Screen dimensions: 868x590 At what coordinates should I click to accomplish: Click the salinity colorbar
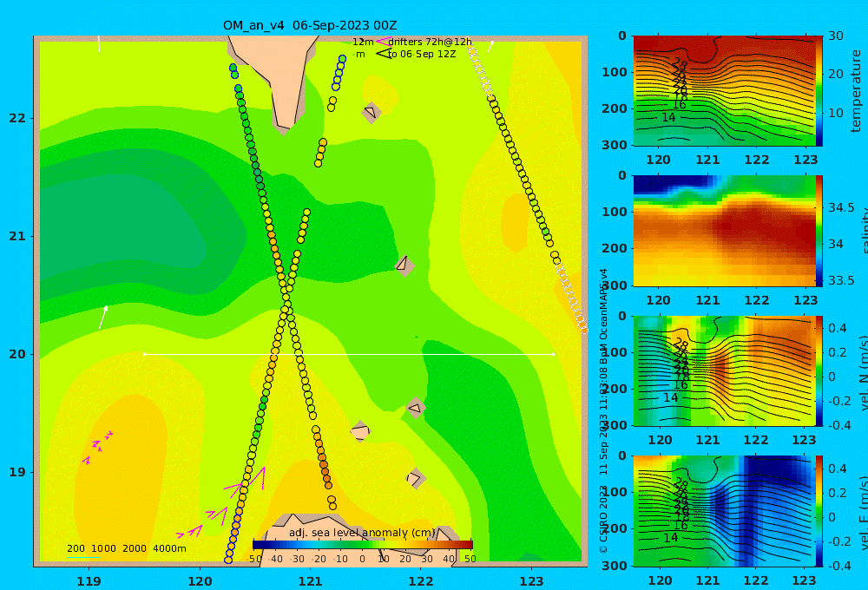point(819,231)
